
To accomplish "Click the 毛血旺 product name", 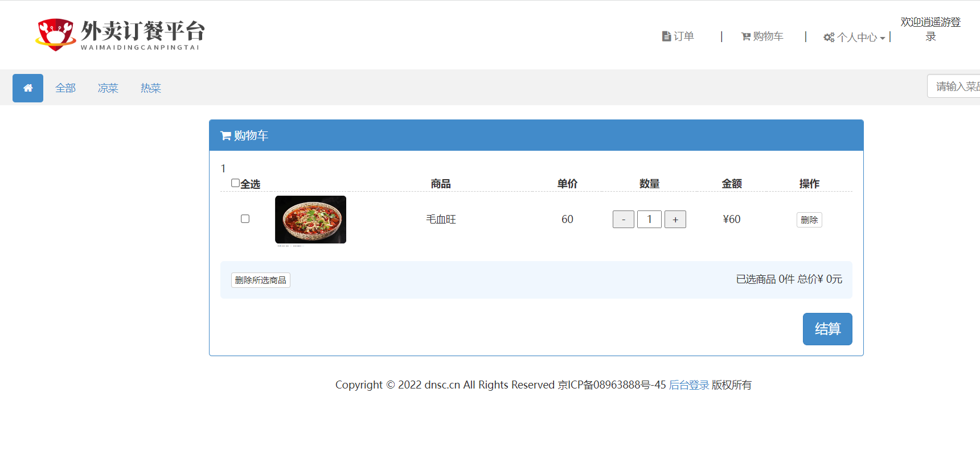I will (x=441, y=220).
